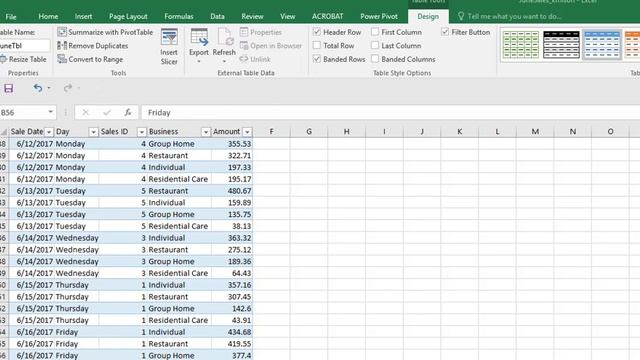Click the Insert Function fx icon

128,112
